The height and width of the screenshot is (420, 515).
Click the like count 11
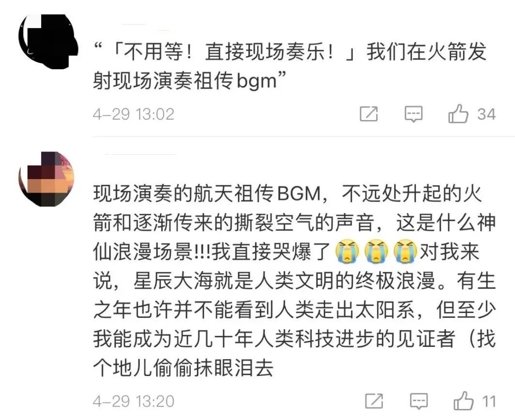[489, 401]
